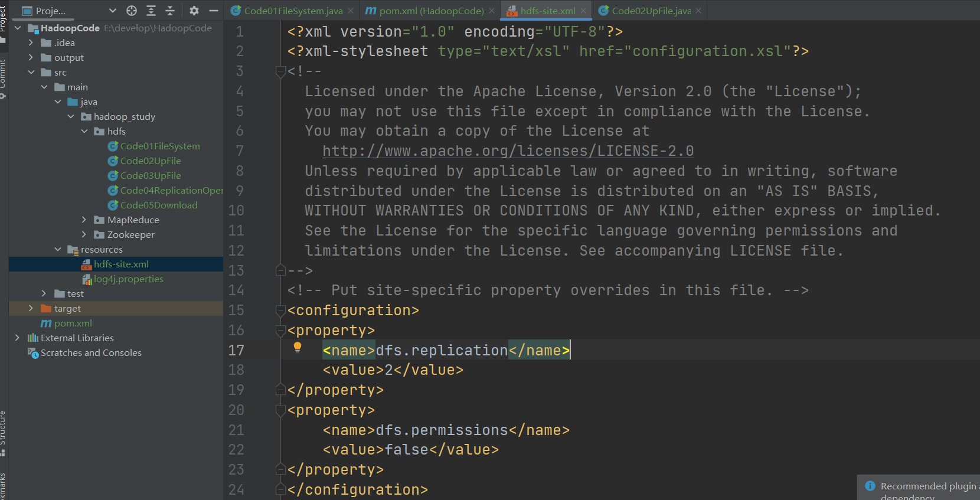Click the Maven pom.xml icon in tree
This screenshot has width=980, height=500.
pos(46,323)
